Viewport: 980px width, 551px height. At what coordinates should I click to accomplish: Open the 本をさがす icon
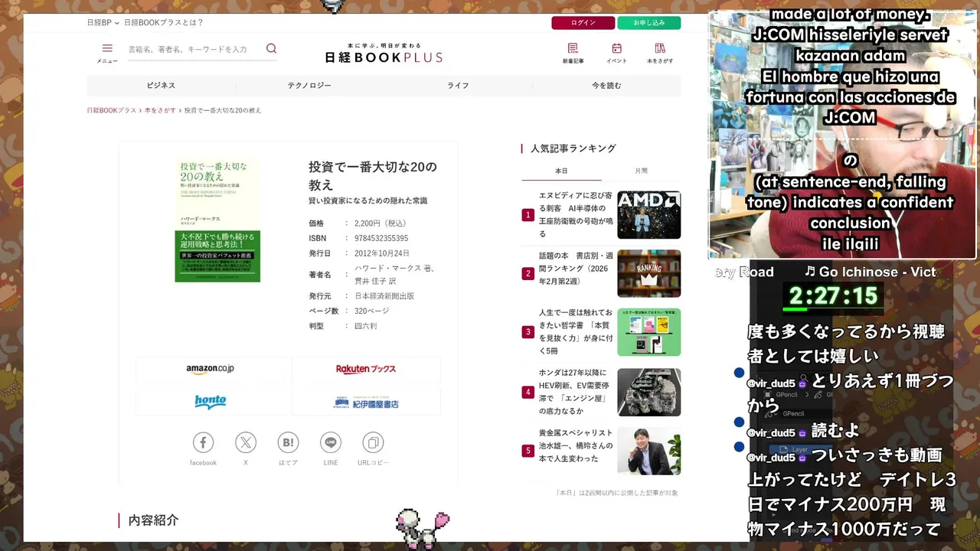[x=660, y=48]
